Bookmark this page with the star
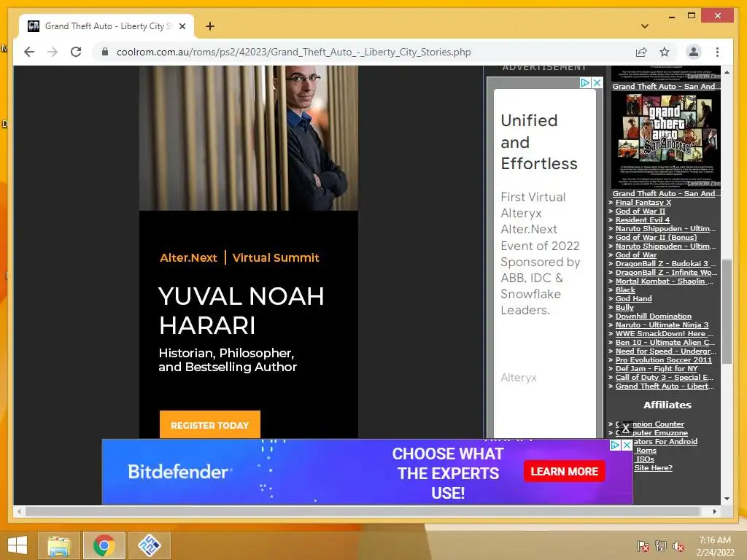 pos(665,52)
